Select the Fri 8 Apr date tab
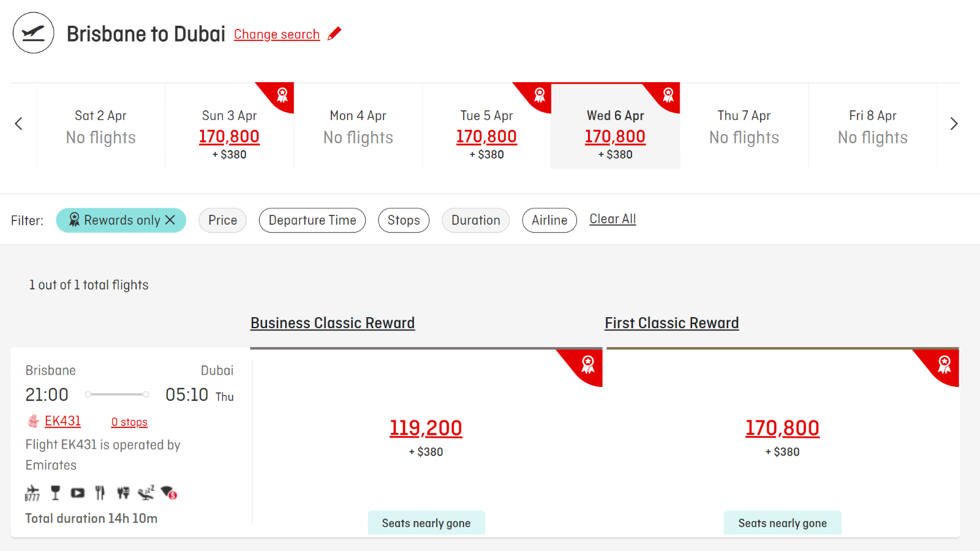This screenshot has height=551, width=980. click(873, 126)
